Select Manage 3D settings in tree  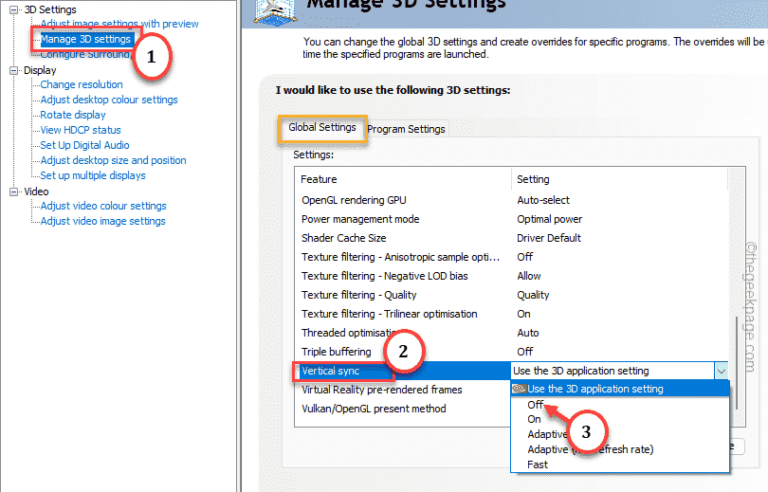86,39
